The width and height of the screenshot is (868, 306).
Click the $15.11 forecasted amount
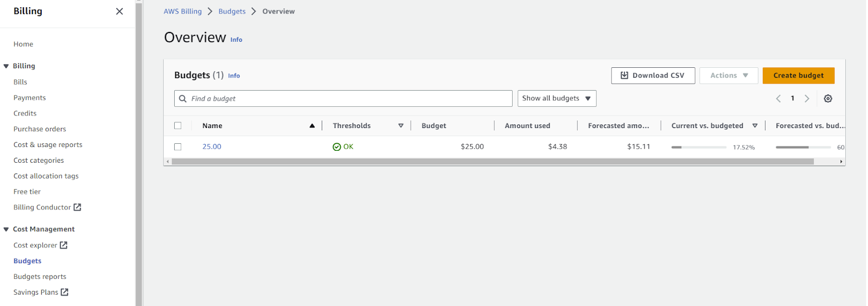[639, 147]
